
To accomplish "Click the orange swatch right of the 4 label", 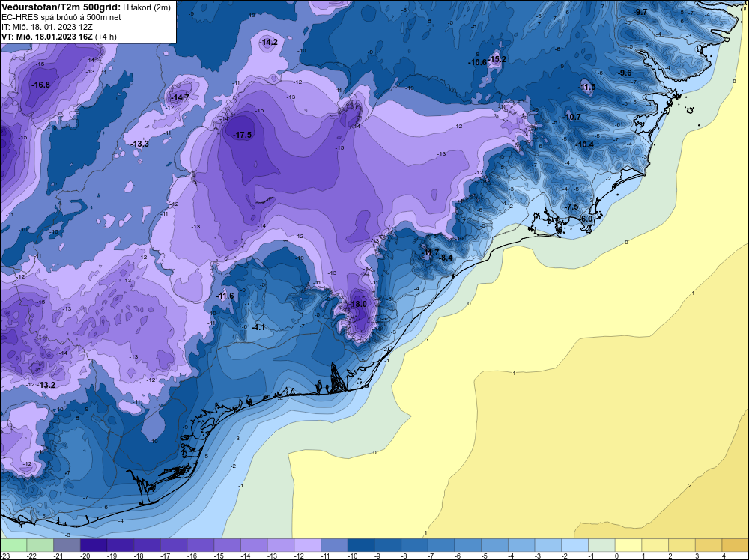I will [x=736, y=545].
